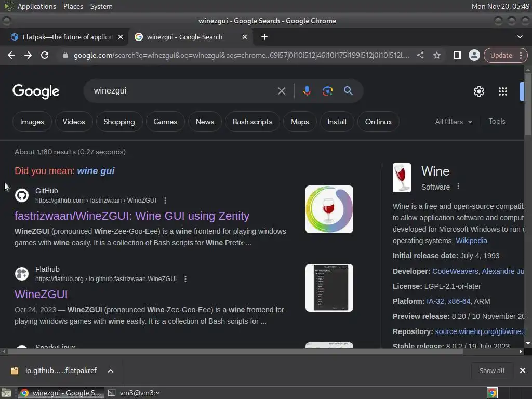This screenshot has height=399, width=532.
Task: Expand tab search dropdown arrow
Action: point(520,37)
